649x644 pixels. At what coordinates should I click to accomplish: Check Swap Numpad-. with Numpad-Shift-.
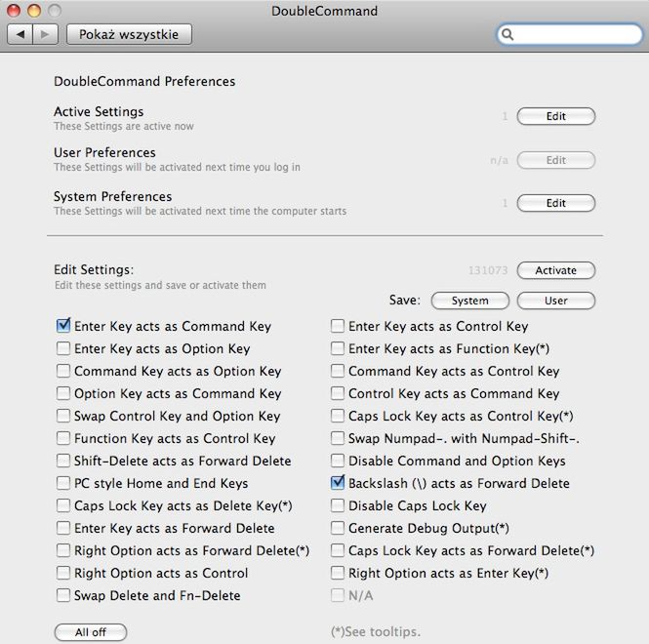coord(338,438)
